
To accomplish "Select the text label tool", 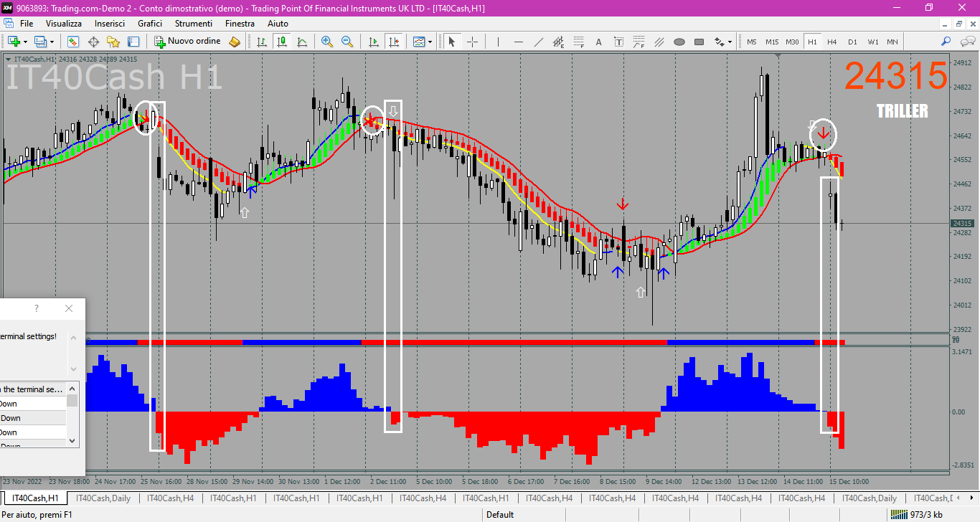I will [618, 42].
